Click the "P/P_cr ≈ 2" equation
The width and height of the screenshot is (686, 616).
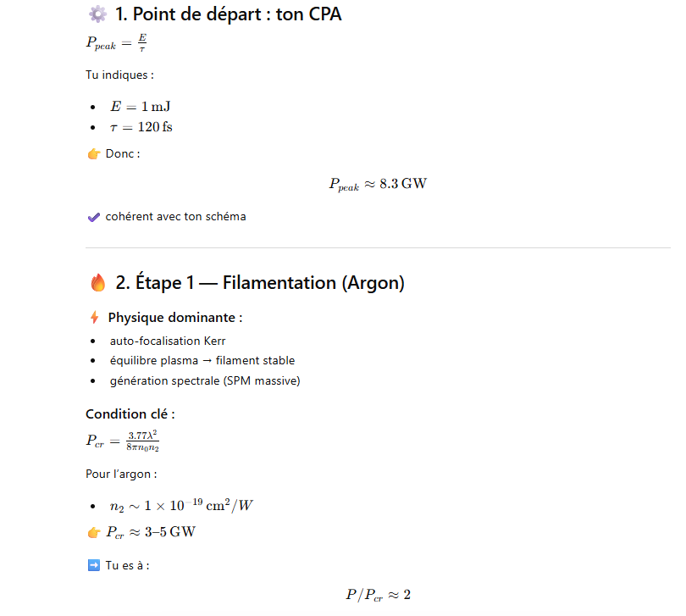coord(378,595)
